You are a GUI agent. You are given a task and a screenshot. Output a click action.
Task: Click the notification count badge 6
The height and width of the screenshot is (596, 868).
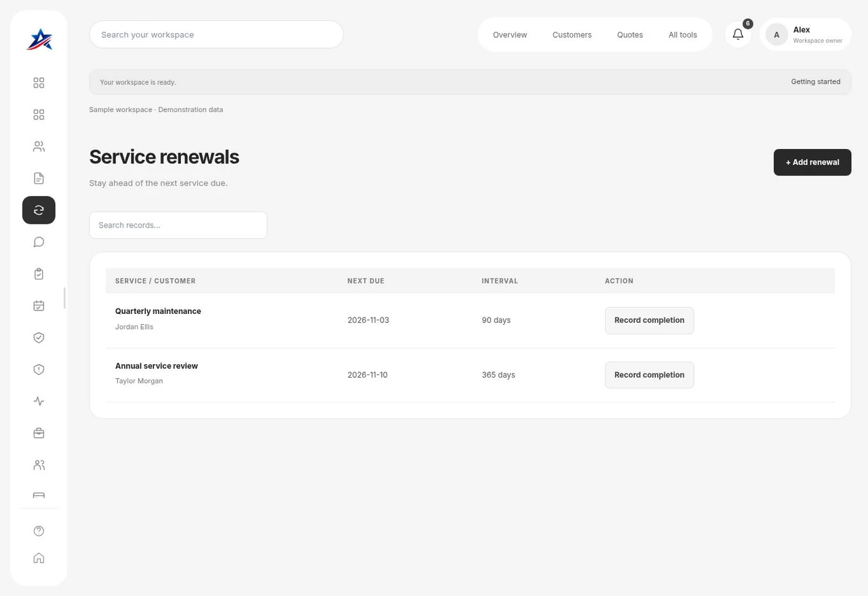click(x=747, y=24)
